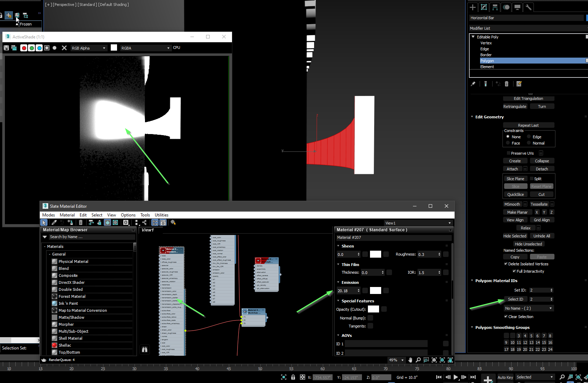Open the Hierarchy tab in the command panel

tap(495, 7)
